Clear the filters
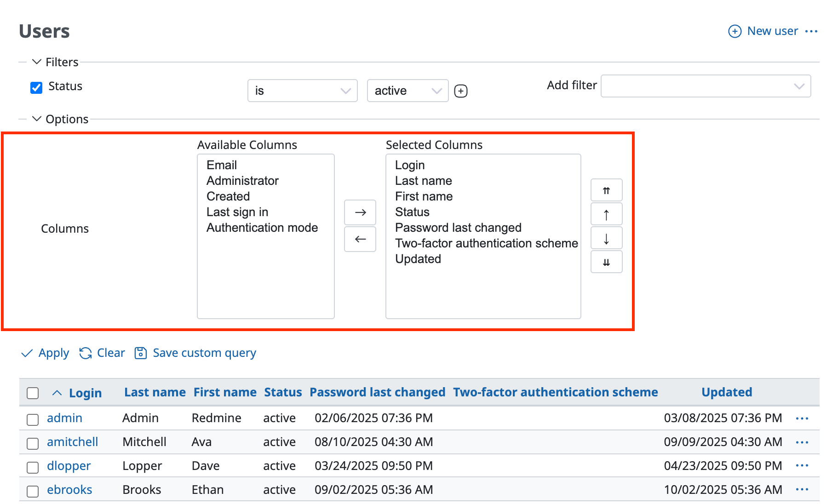This screenshot has height=504, width=838. point(102,353)
